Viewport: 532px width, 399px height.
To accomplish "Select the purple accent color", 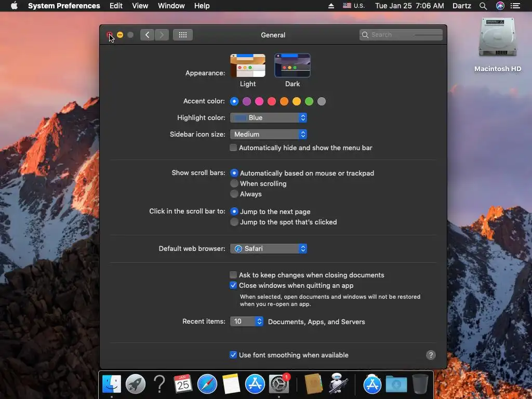I will [x=247, y=101].
